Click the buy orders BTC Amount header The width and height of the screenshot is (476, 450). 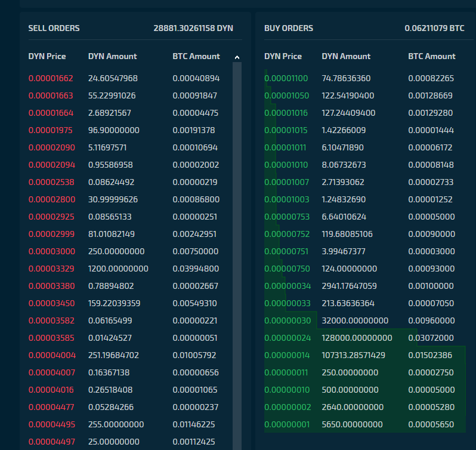(432, 57)
